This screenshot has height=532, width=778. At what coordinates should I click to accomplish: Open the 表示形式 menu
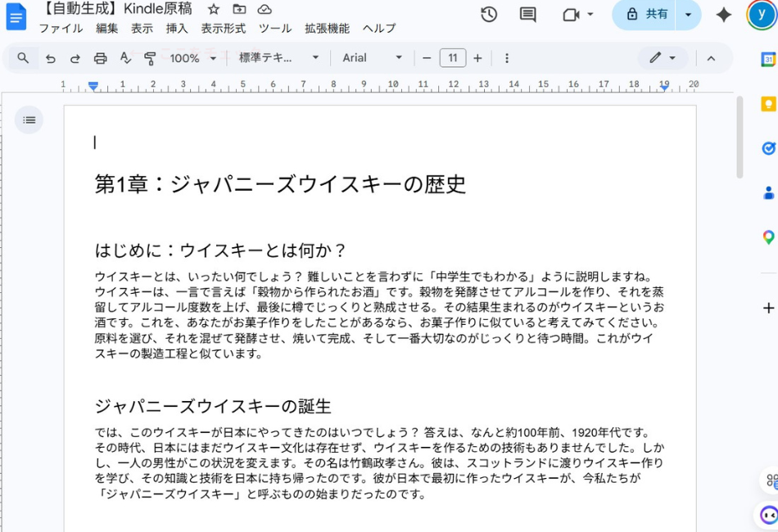point(223,29)
